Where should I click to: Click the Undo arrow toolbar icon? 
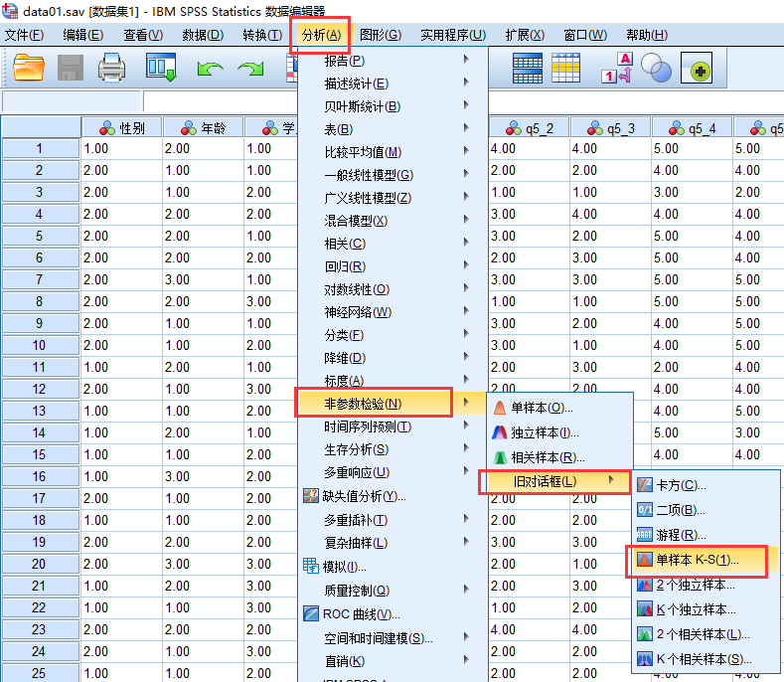(x=210, y=69)
